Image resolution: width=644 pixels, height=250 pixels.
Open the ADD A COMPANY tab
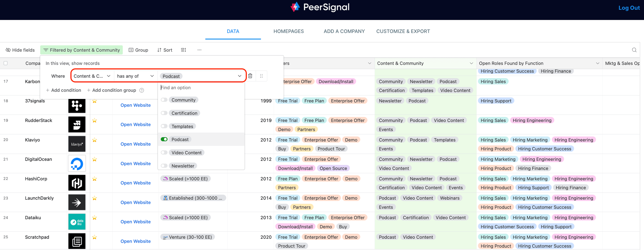click(x=344, y=31)
